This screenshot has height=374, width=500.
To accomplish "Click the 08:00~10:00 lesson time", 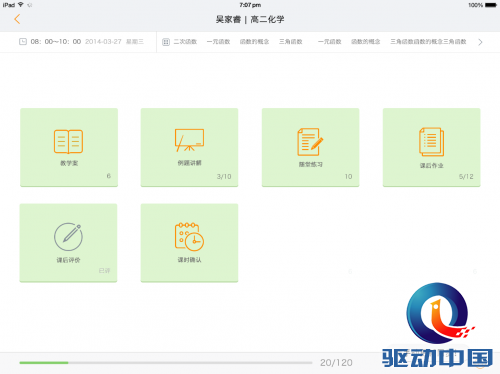I will tap(56, 42).
